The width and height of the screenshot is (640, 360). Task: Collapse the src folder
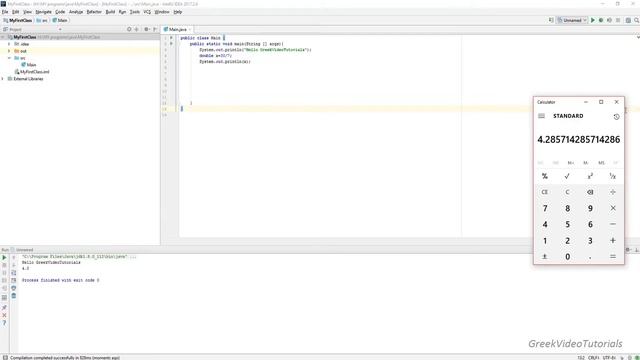point(9,58)
